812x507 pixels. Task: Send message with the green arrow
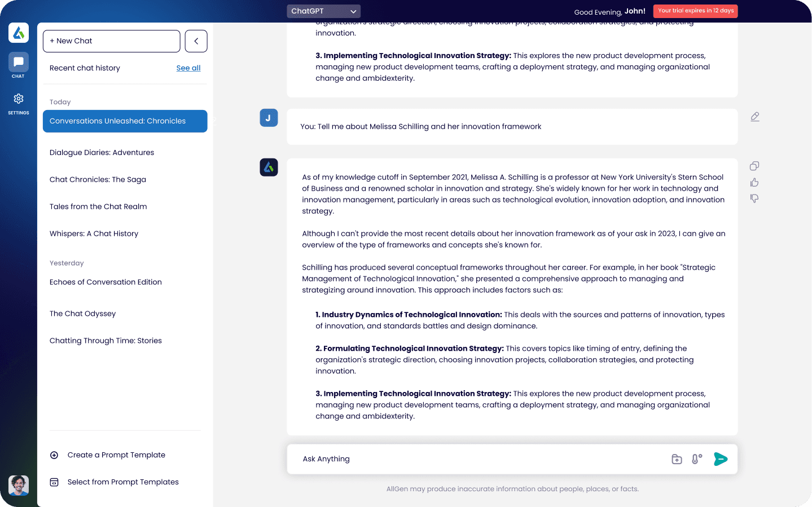[x=721, y=459]
